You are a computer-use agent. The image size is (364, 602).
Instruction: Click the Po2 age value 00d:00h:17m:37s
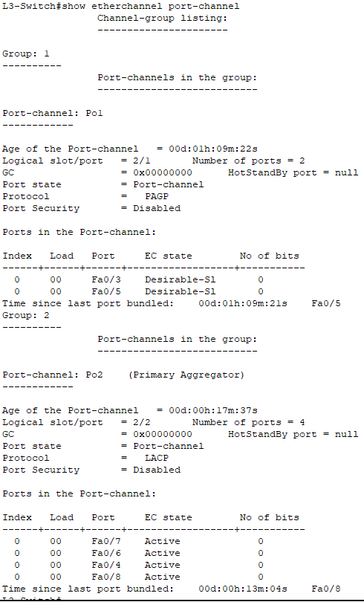coord(213,410)
